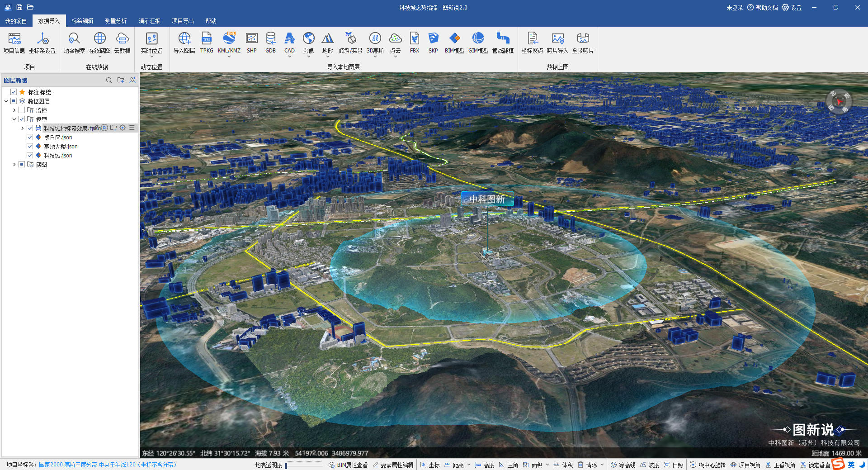Import a GIM模型 model
Screen dimensions: 868x470
click(x=478, y=43)
